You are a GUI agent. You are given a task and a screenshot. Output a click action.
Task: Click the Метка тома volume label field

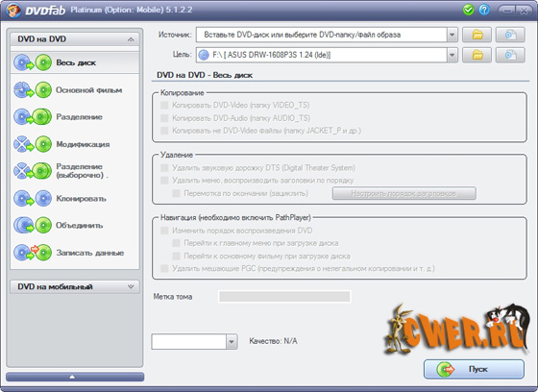(284, 297)
